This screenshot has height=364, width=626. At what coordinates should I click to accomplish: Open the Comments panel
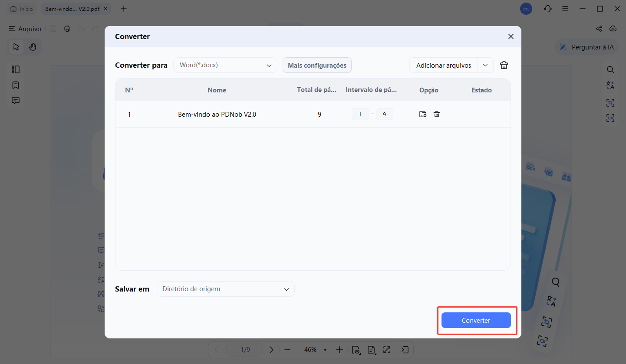pos(16,100)
